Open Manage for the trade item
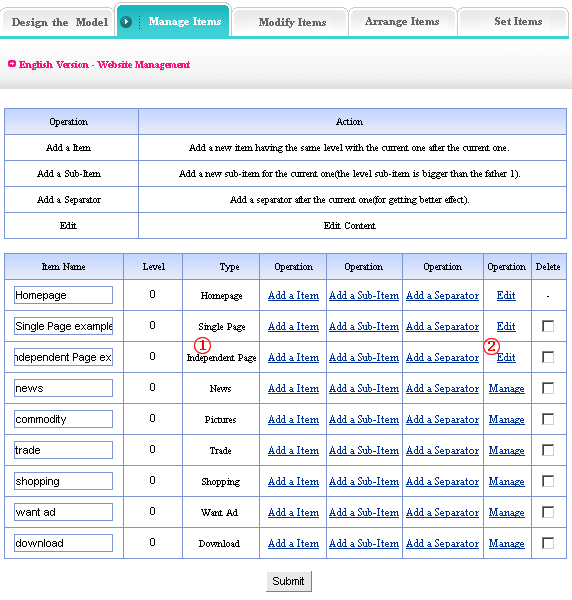Screen dimensions: 572x600 click(x=507, y=450)
